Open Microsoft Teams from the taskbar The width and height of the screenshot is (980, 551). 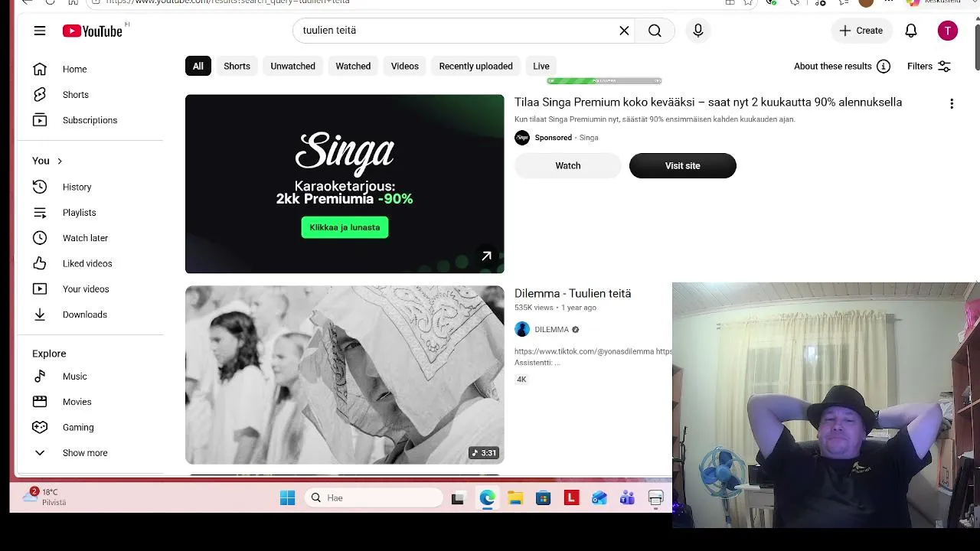coord(627,498)
